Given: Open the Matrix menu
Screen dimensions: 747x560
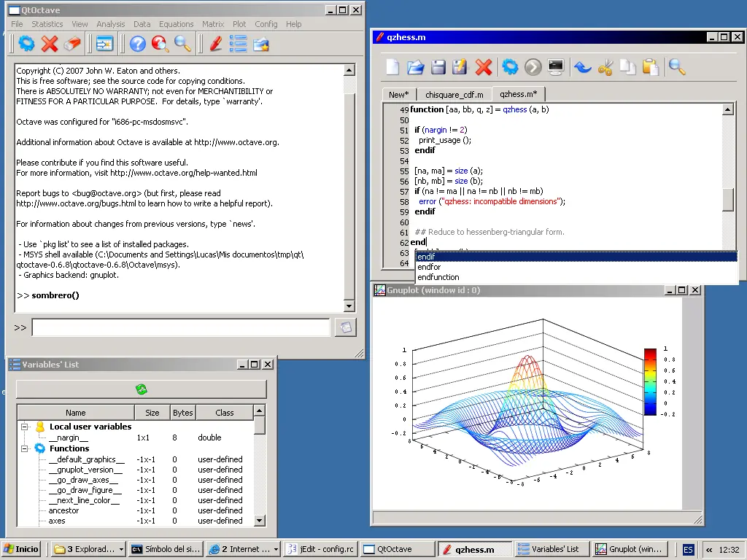Looking at the screenshot, I should [x=213, y=24].
